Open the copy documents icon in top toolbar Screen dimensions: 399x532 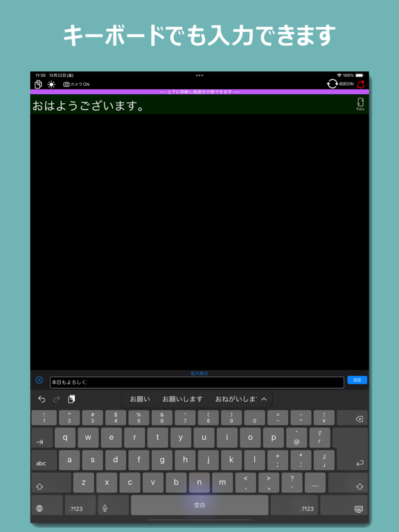38,85
